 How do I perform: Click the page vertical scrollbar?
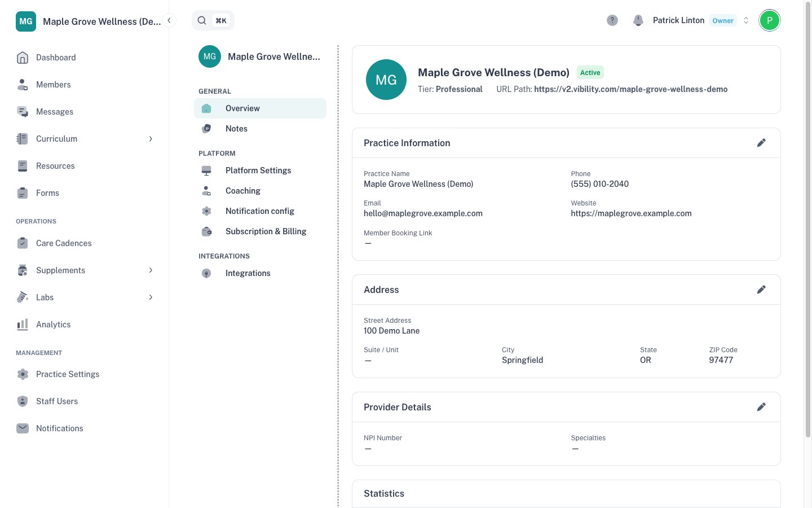pyautogui.click(x=807, y=220)
